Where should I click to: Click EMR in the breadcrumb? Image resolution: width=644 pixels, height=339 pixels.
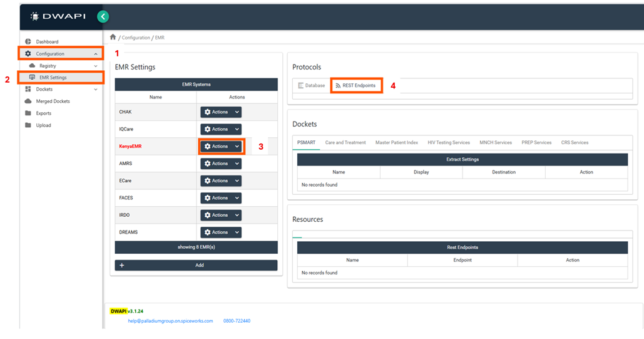pyautogui.click(x=160, y=38)
